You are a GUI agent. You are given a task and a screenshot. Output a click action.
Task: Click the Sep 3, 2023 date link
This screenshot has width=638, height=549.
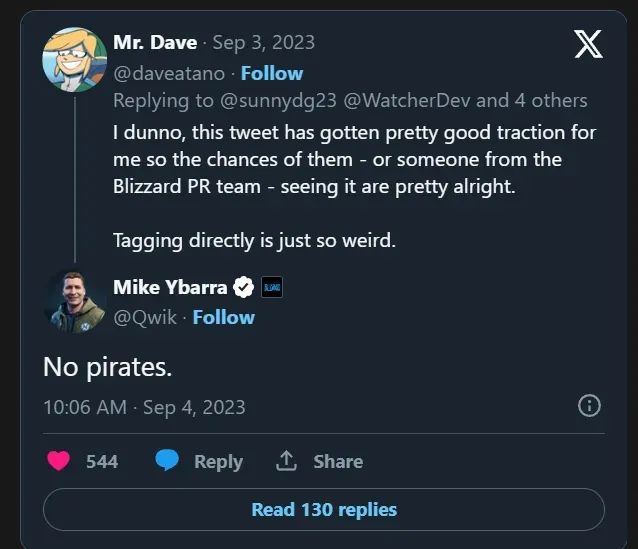click(x=265, y=42)
